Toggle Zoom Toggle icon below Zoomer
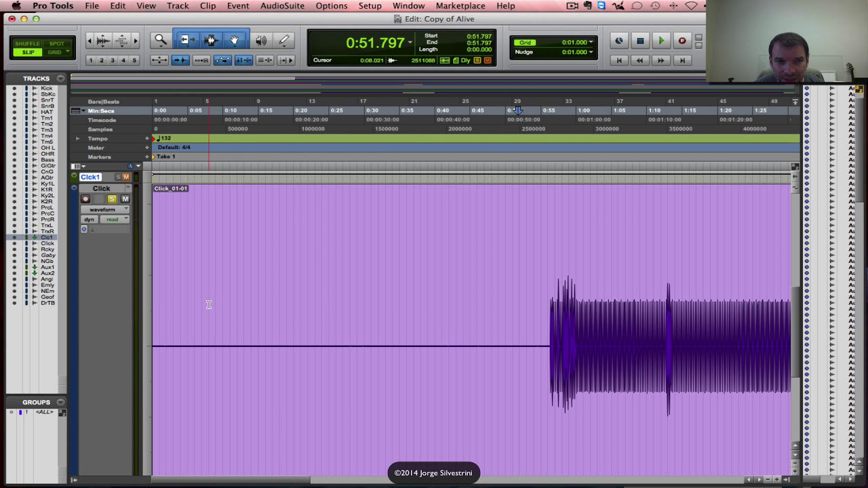The width and height of the screenshot is (868, 488). [x=159, y=60]
